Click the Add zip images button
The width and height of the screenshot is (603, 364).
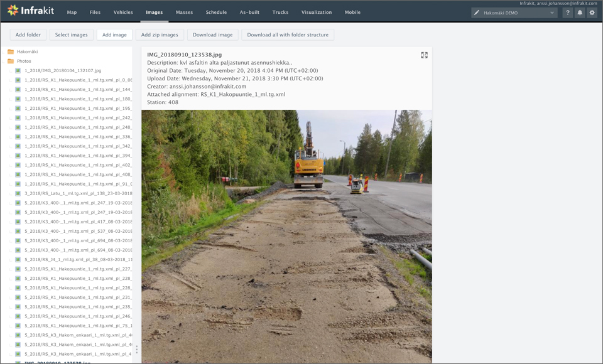160,35
